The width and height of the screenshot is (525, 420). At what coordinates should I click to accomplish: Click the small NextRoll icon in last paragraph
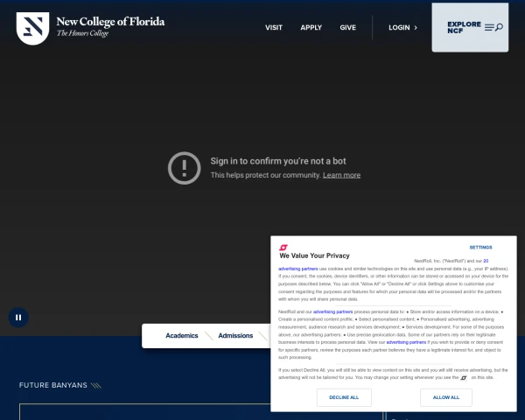click(x=464, y=378)
